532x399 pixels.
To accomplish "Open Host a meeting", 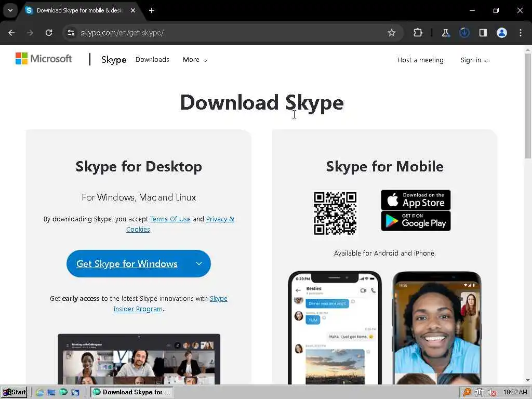I will click(x=420, y=60).
